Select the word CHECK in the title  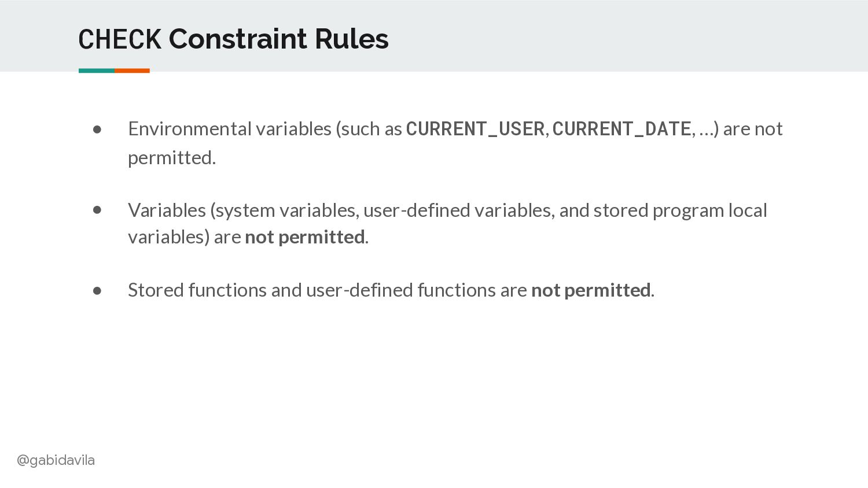(120, 39)
